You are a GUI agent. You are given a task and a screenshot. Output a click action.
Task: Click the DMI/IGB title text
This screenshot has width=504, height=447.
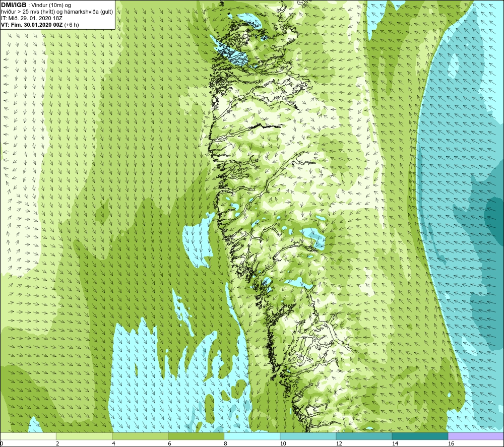coord(14,5)
